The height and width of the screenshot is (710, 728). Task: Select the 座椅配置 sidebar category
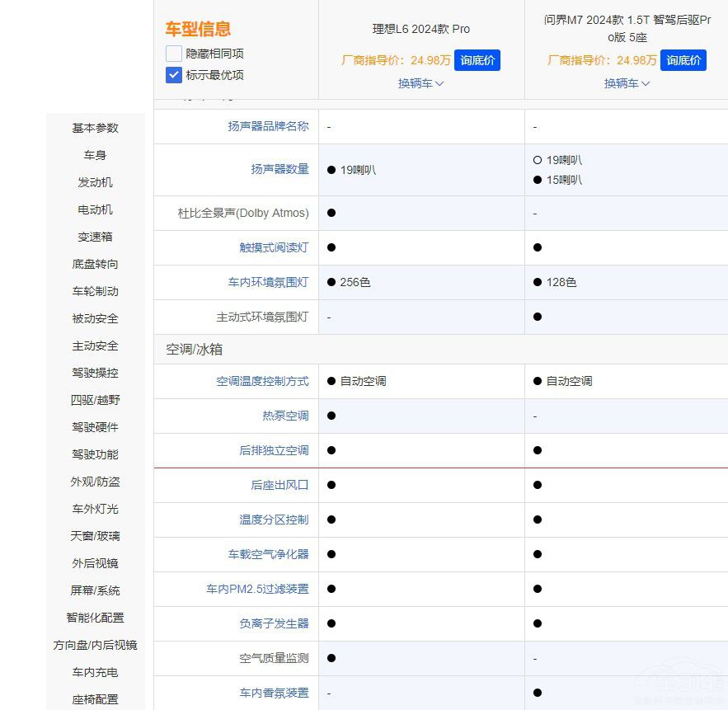pos(94,699)
